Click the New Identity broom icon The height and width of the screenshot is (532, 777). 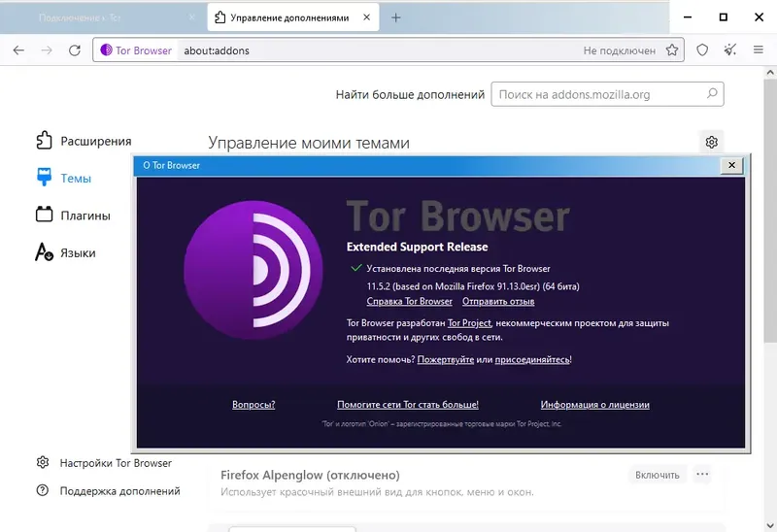pos(730,50)
